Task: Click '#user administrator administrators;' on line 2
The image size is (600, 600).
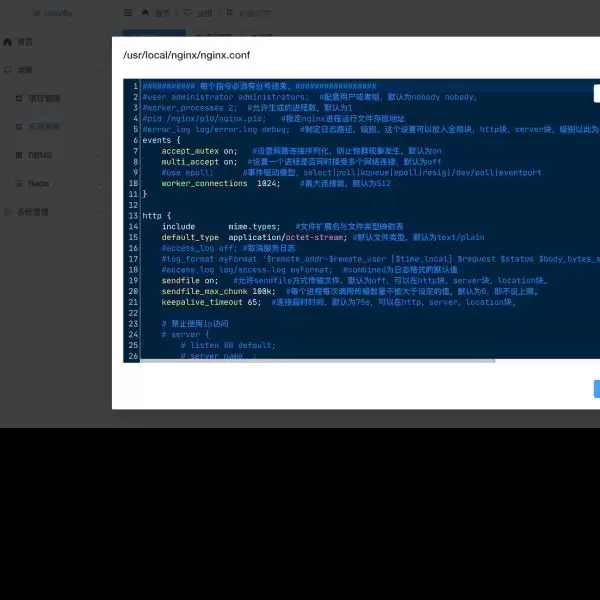Action: (226, 97)
